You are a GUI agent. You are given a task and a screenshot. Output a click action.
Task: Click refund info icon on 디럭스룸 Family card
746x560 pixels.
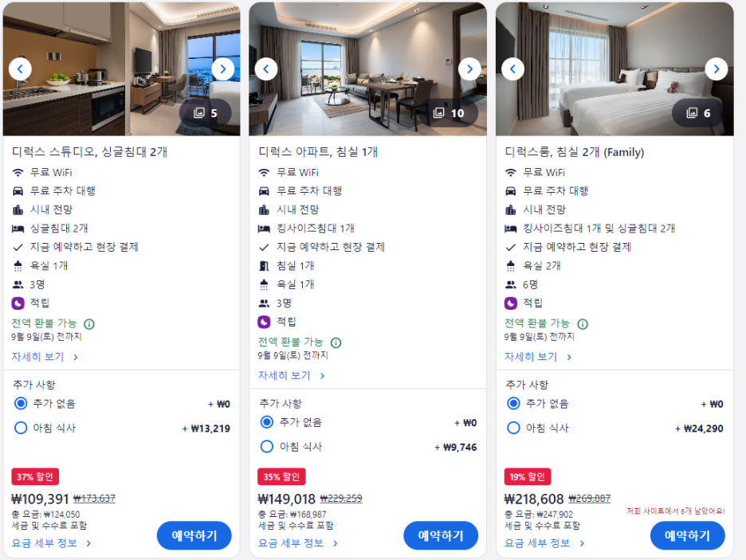click(x=583, y=324)
